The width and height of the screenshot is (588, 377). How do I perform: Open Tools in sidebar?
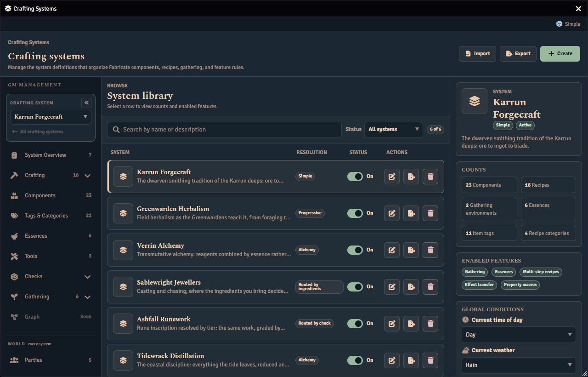[x=51, y=257]
